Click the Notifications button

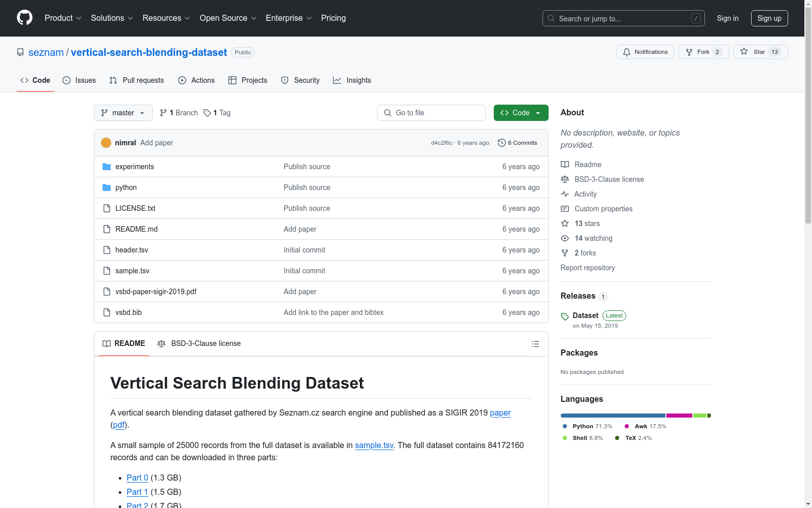point(645,52)
